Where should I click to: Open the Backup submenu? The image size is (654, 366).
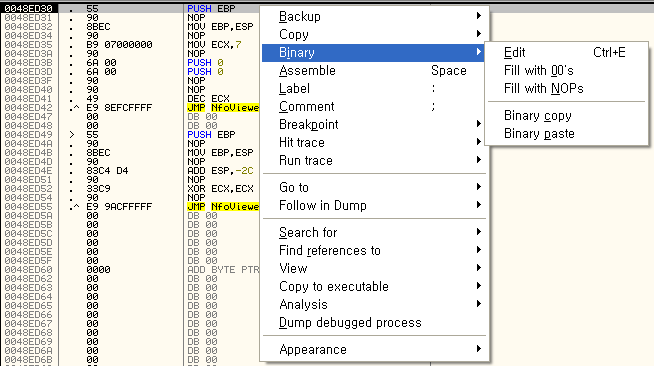click(x=373, y=17)
